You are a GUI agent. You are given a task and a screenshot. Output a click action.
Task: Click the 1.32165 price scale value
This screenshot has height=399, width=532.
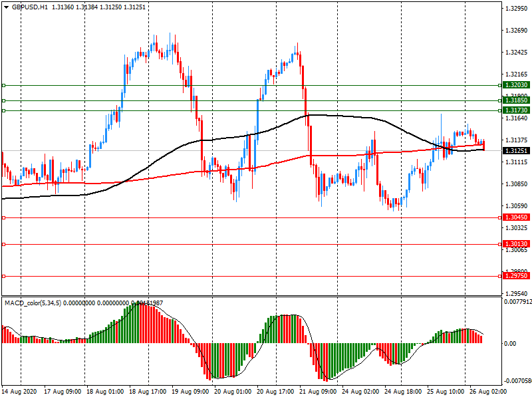pyautogui.click(x=517, y=74)
